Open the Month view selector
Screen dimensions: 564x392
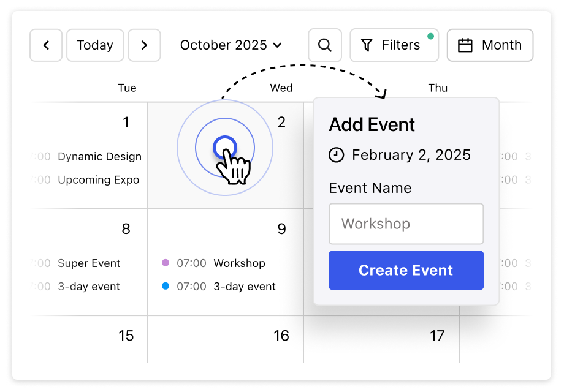pos(490,45)
